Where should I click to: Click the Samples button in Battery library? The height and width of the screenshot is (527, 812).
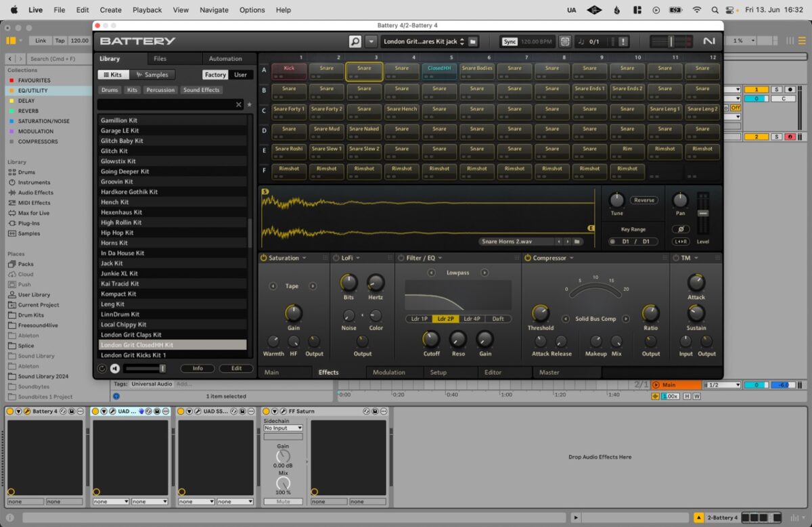click(152, 74)
